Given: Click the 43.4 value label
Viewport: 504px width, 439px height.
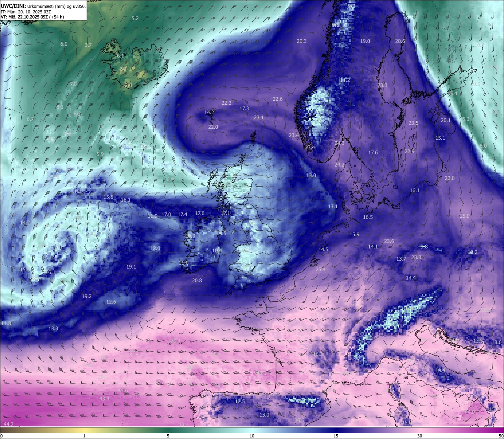Looking at the screenshot, I should (104, 399).
